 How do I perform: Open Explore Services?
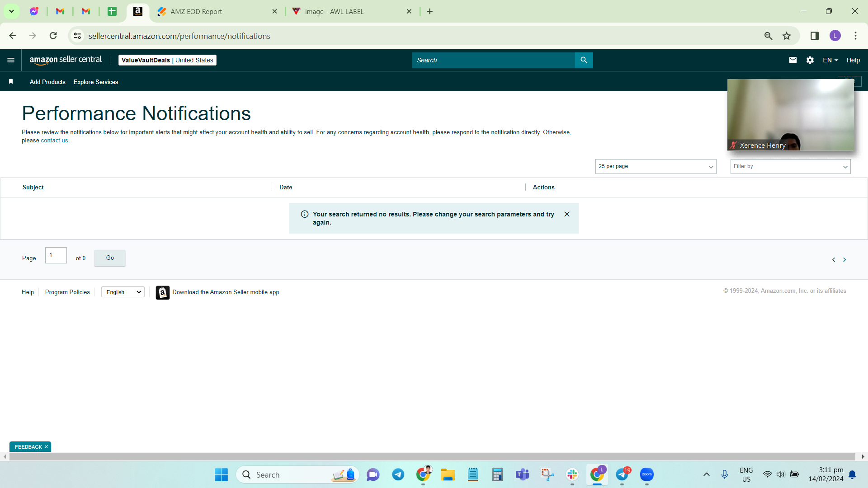pyautogui.click(x=96, y=82)
